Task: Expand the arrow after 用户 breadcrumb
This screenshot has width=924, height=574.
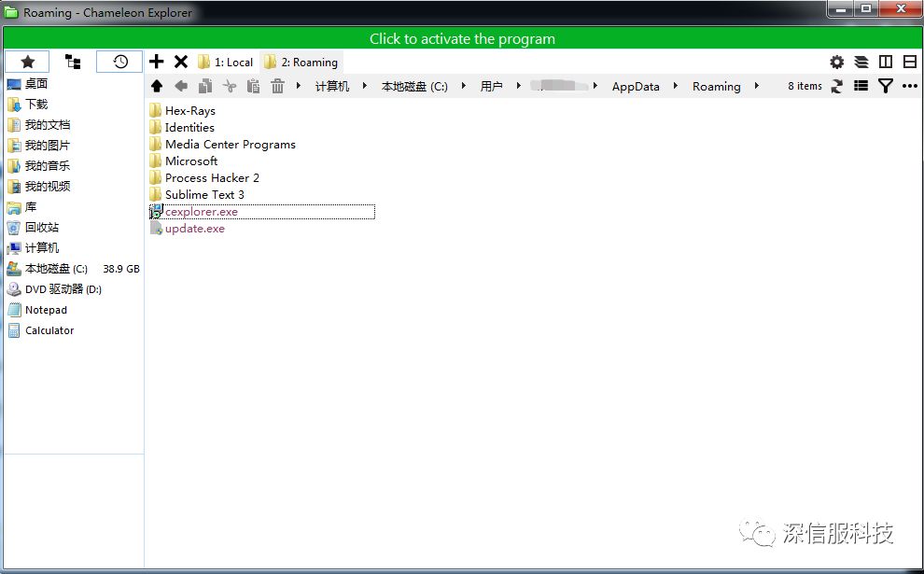Action: (519, 86)
